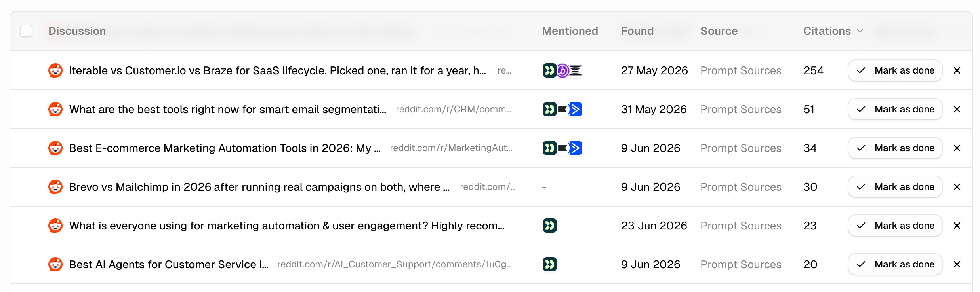Click the Found column header

click(637, 31)
